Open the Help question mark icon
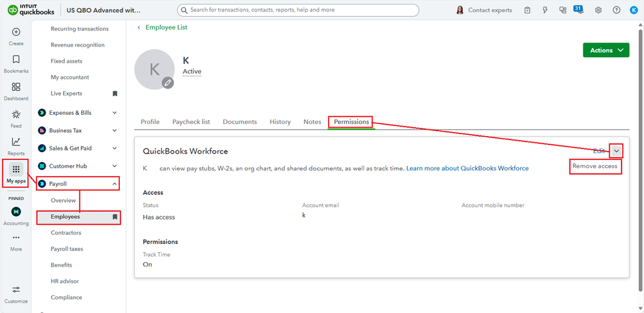Viewport: 644px width, 313px height. click(x=616, y=10)
